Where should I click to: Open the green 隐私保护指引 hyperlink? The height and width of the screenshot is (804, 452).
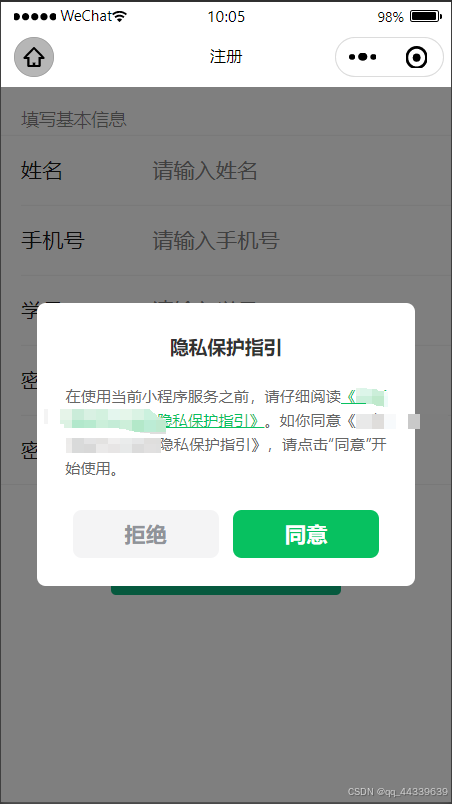coord(214,420)
